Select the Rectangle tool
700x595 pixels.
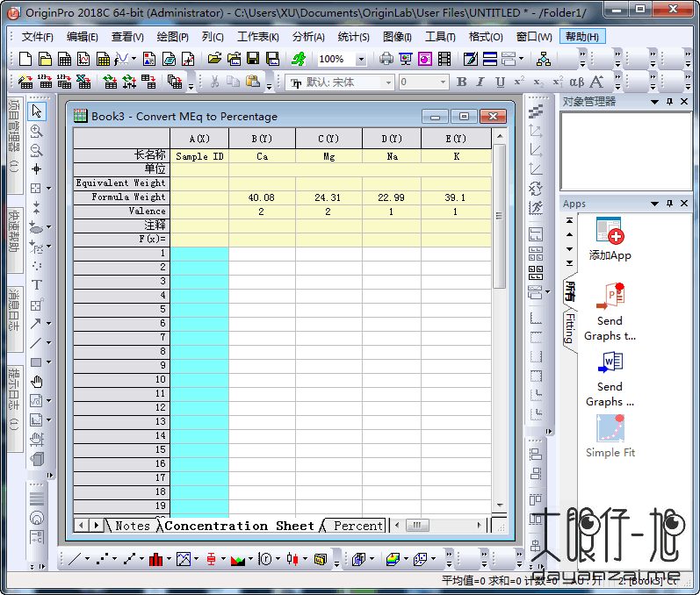click(x=36, y=362)
